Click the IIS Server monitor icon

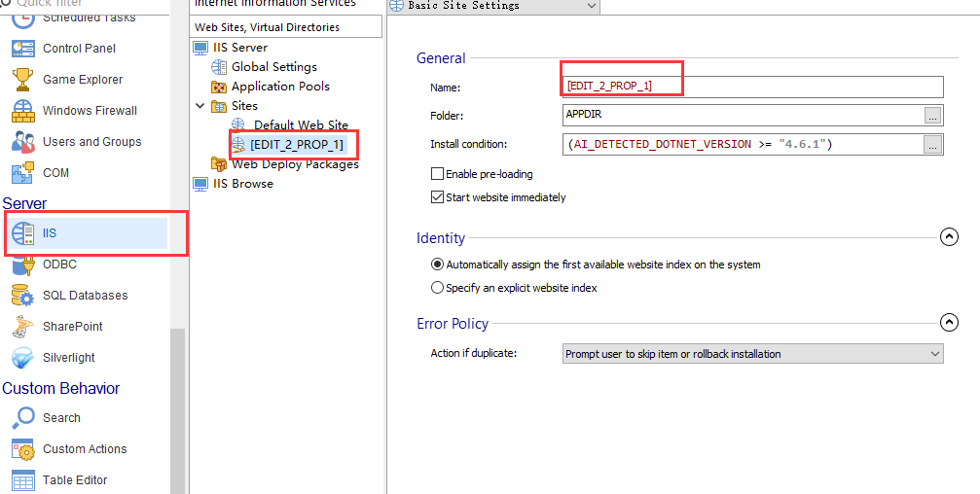pyautogui.click(x=200, y=48)
